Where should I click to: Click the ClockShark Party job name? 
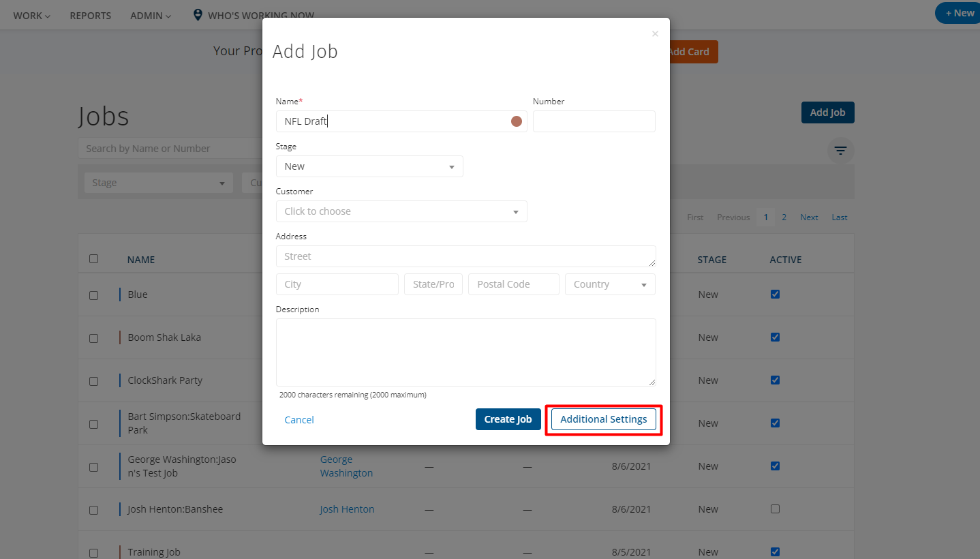[x=165, y=380]
